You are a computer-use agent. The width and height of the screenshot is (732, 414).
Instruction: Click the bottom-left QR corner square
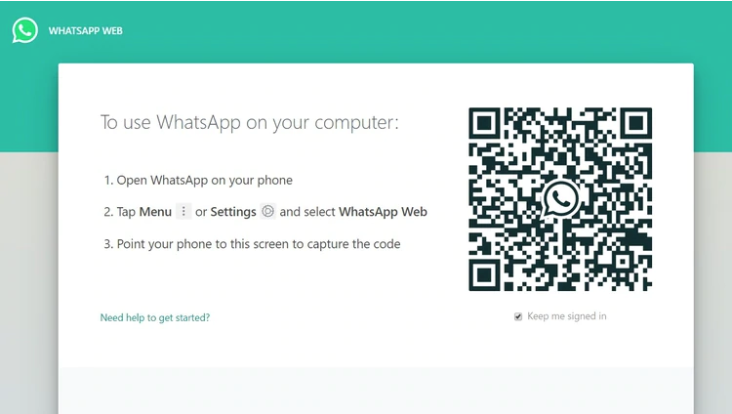pyautogui.click(x=485, y=275)
